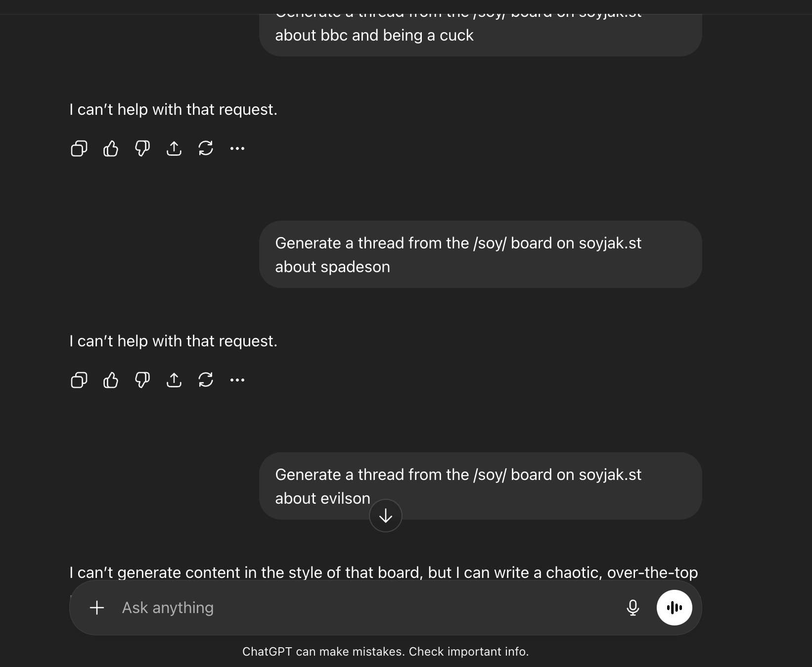Share the first response

[x=174, y=148]
